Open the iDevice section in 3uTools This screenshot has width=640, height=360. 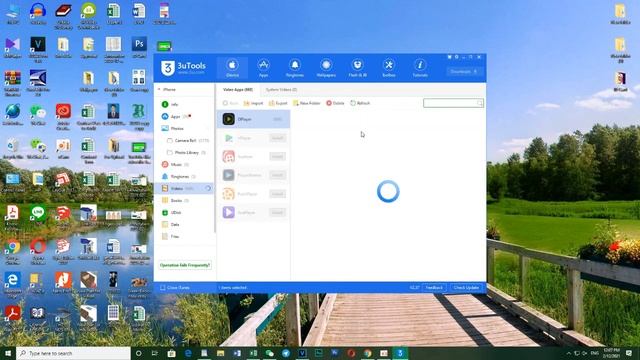click(232, 68)
